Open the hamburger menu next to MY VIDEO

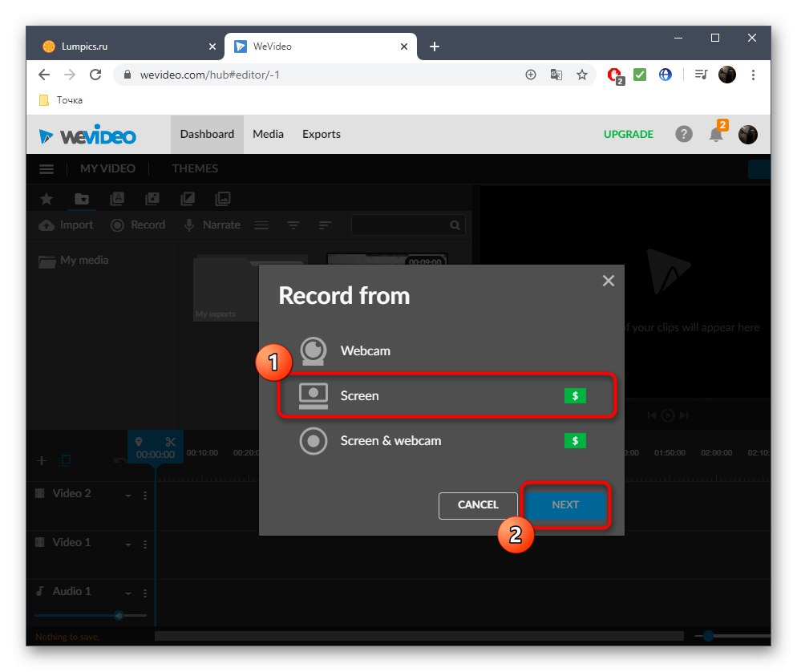(x=46, y=168)
